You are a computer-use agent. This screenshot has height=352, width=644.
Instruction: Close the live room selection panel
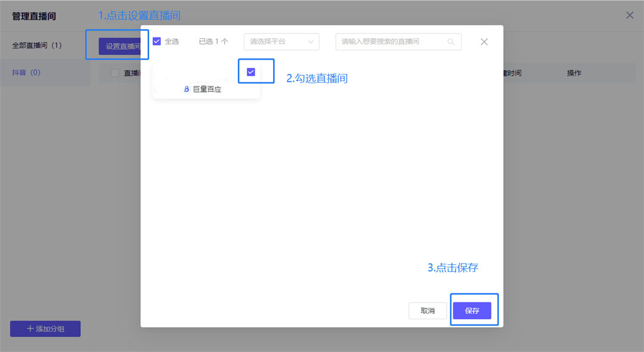pyautogui.click(x=484, y=42)
